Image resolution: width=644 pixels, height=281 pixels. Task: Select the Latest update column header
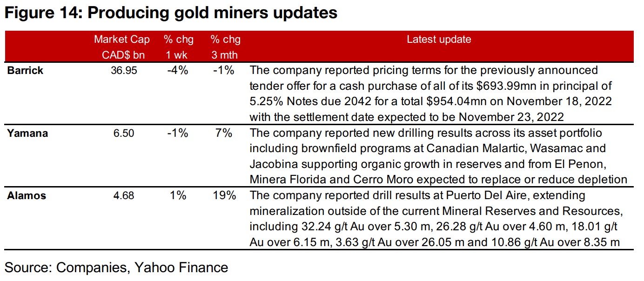click(x=439, y=40)
